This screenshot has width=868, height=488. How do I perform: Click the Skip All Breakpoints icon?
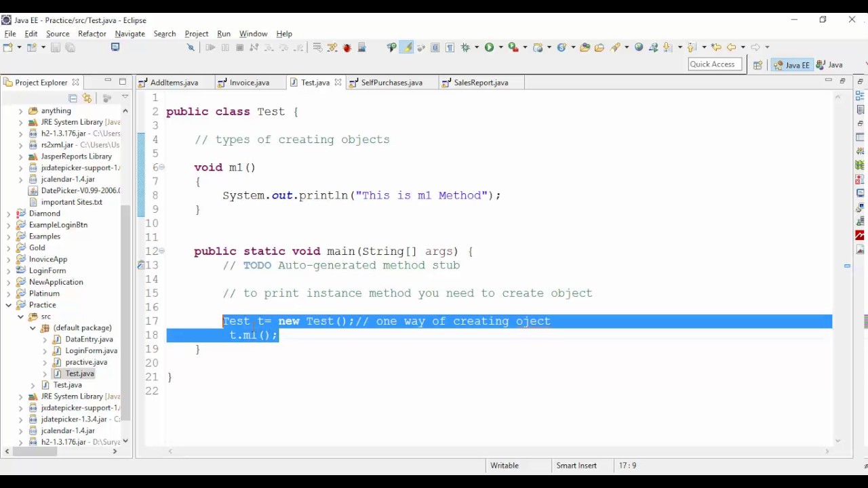[x=191, y=47]
